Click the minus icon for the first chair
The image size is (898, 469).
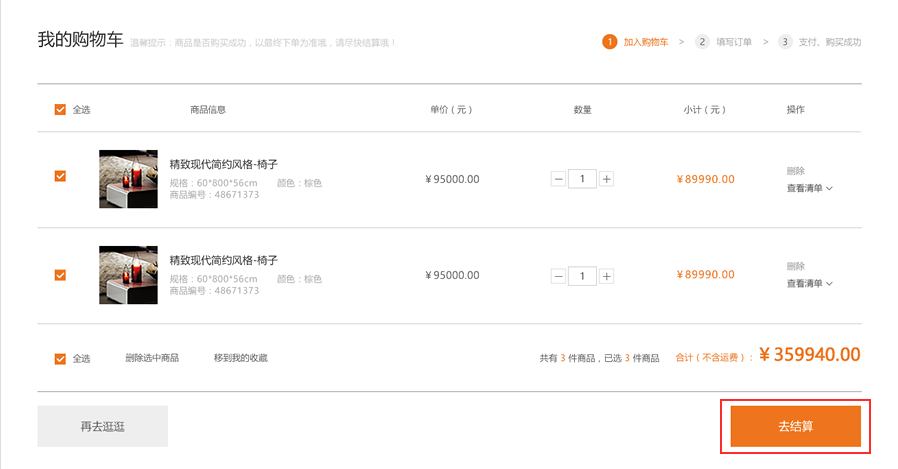pos(558,179)
